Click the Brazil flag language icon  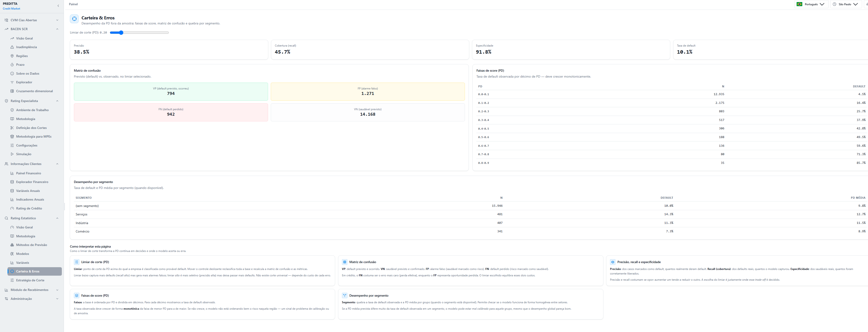click(x=799, y=4)
